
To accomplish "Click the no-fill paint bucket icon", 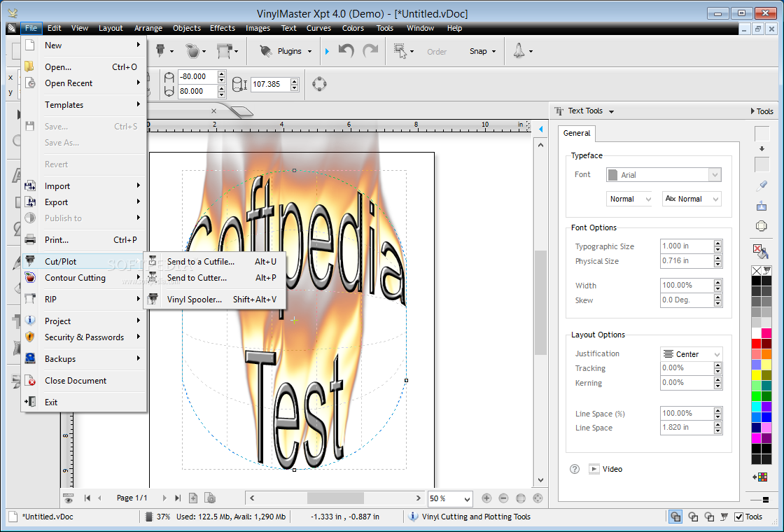I will [x=760, y=251].
